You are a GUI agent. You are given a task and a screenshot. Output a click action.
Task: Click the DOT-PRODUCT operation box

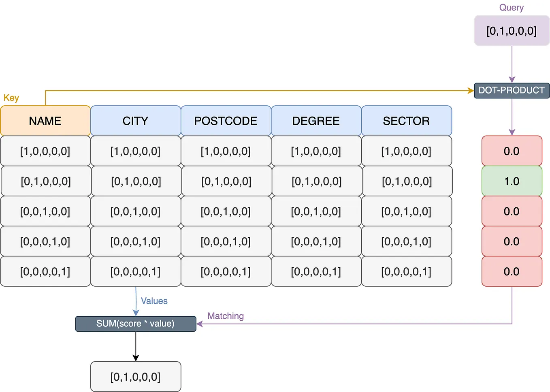point(512,90)
